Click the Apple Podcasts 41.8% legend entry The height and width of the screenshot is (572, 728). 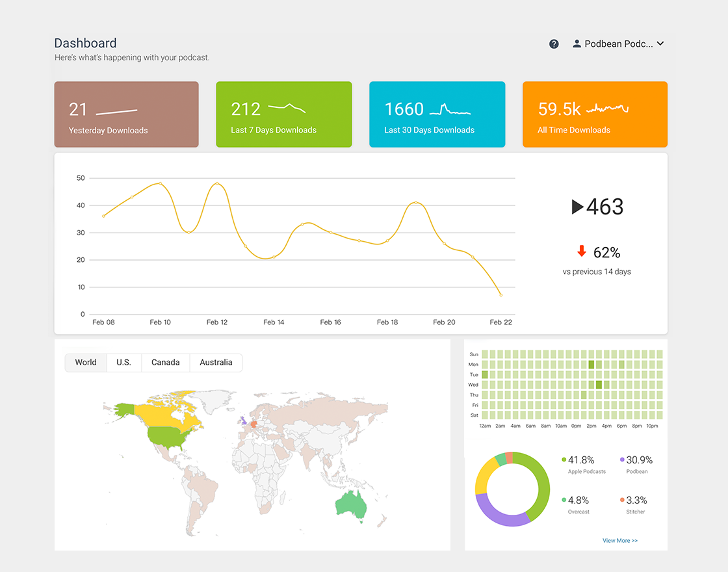point(585,464)
